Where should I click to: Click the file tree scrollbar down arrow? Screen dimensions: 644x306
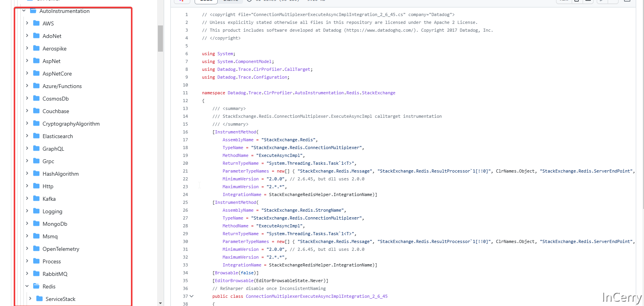pos(160,303)
